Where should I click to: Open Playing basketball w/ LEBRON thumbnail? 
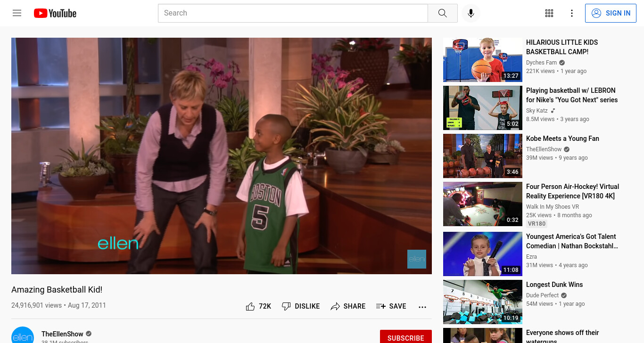pos(483,108)
